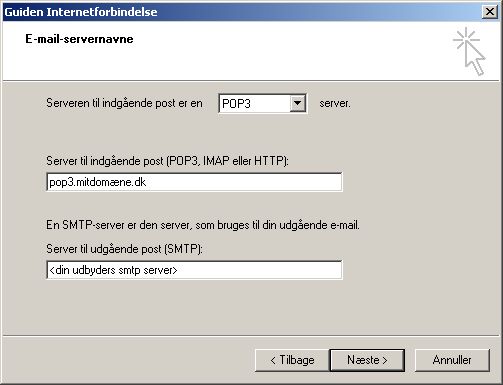Cancel the wizard with Annuller
This screenshot has width=503, height=385.
click(x=452, y=360)
